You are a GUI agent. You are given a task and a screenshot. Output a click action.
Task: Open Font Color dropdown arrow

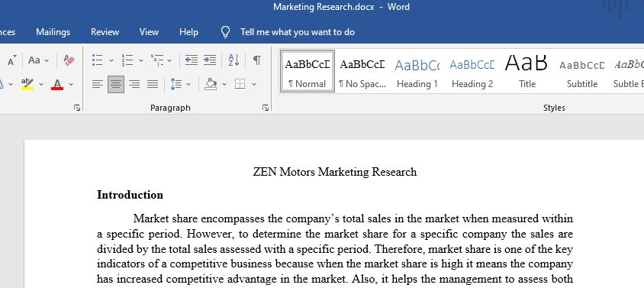point(71,84)
